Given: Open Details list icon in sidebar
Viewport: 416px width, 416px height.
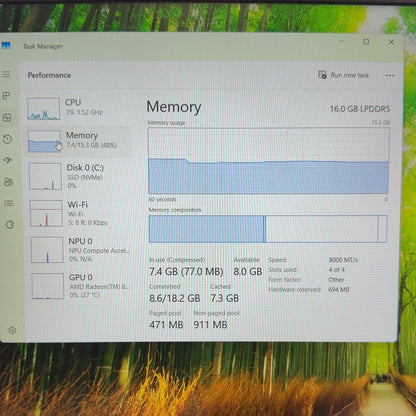Looking at the screenshot, I should 9,203.
